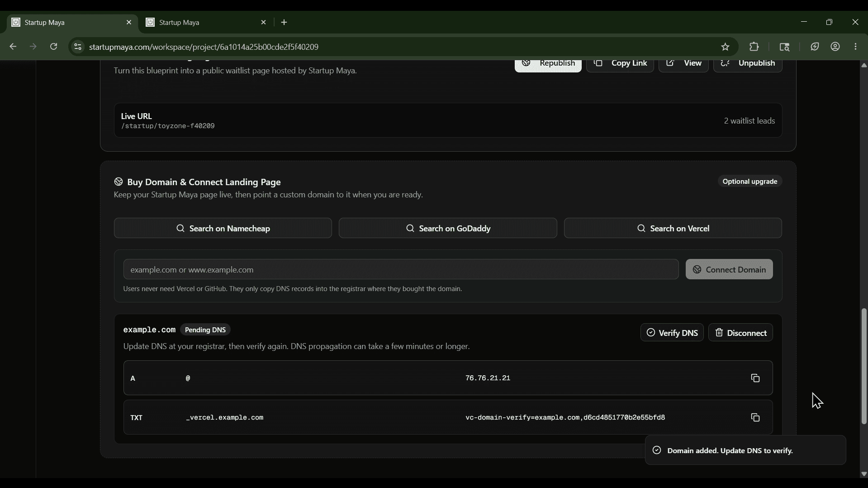View site information icon in address bar
Image resolution: width=868 pixels, height=488 pixels.
point(78,47)
